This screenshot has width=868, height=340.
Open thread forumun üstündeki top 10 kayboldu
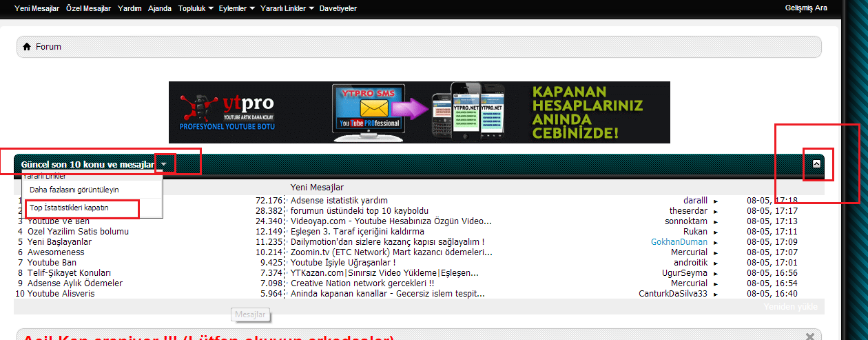click(360, 211)
